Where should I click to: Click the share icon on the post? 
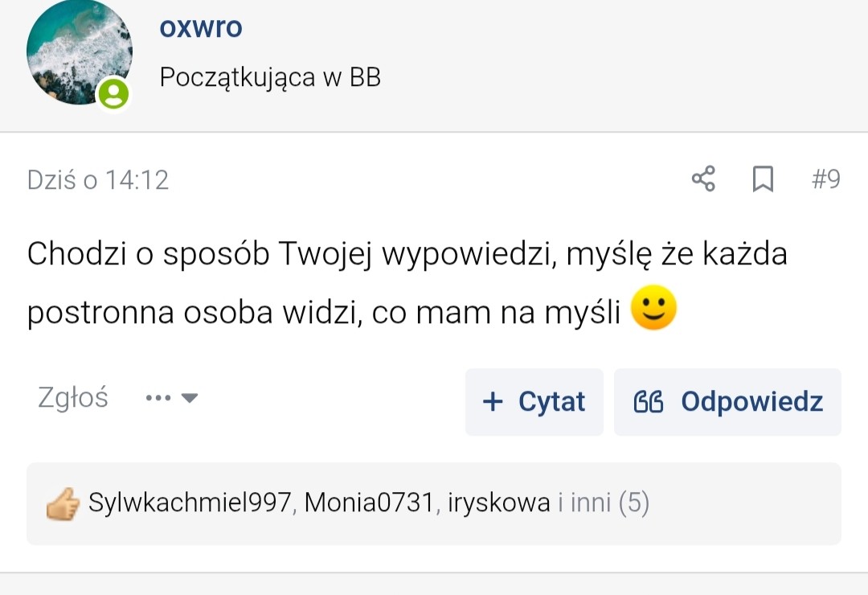(703, 178)
